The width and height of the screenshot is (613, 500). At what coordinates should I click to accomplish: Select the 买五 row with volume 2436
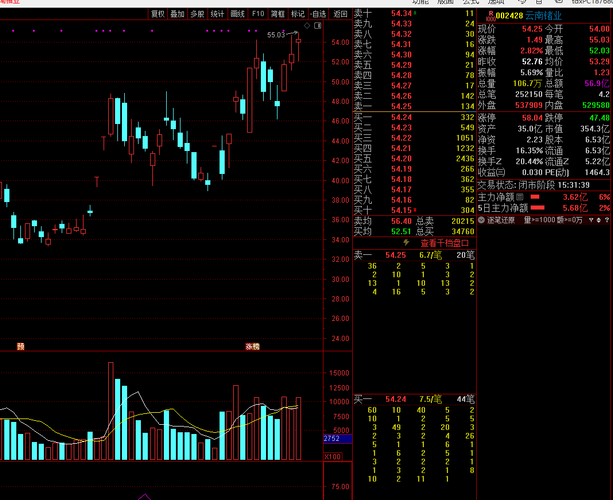pos(414,159)
